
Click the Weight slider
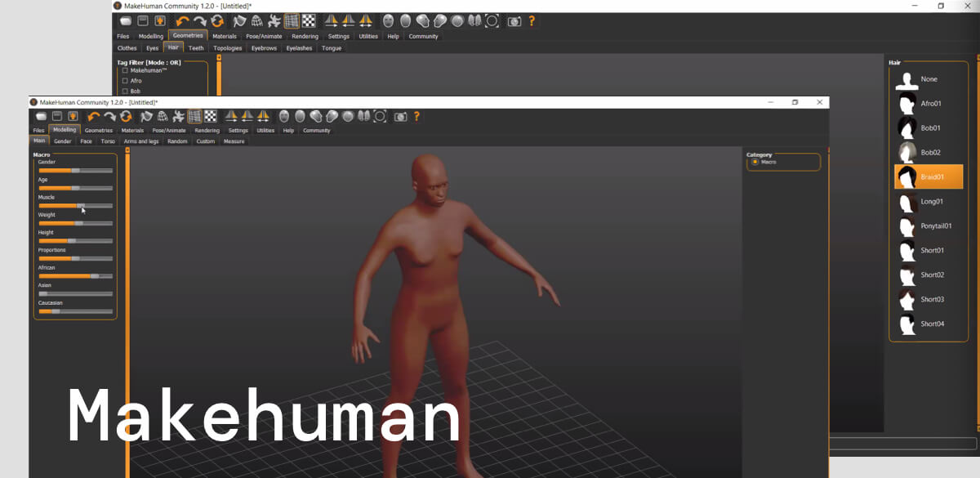pos(76,223)
